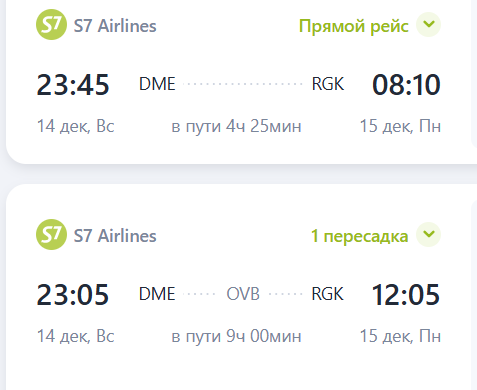Click DME airport code on the direct flight
The width and height of the screenshot is (477, 390).
157,84
